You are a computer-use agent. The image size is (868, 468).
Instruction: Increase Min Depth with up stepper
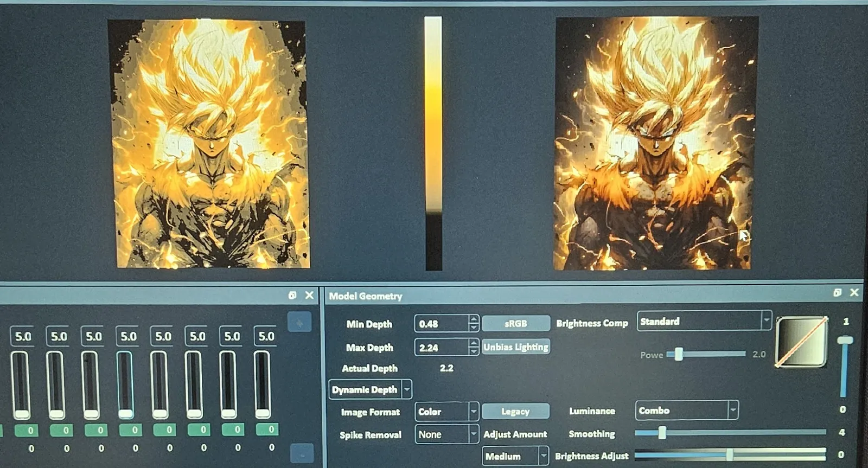474,319
